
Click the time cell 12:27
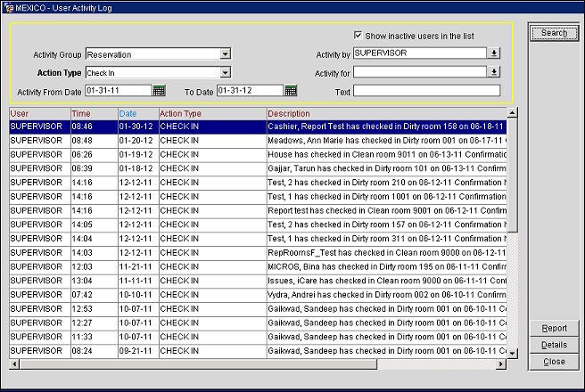pyautogui.click(x=95, y=323)
